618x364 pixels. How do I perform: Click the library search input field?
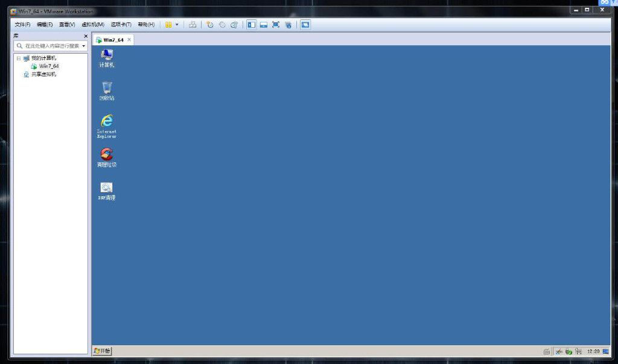tap(51, 46)
